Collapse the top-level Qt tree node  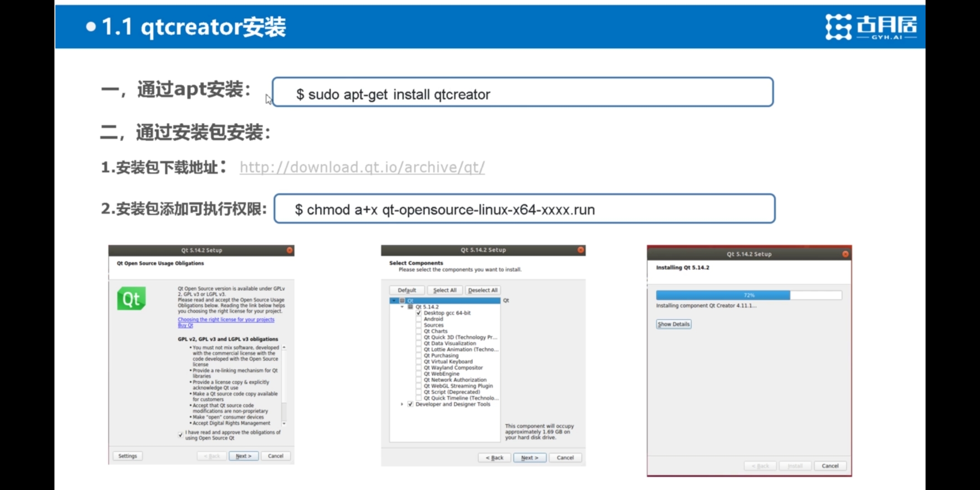pos(394,301)
